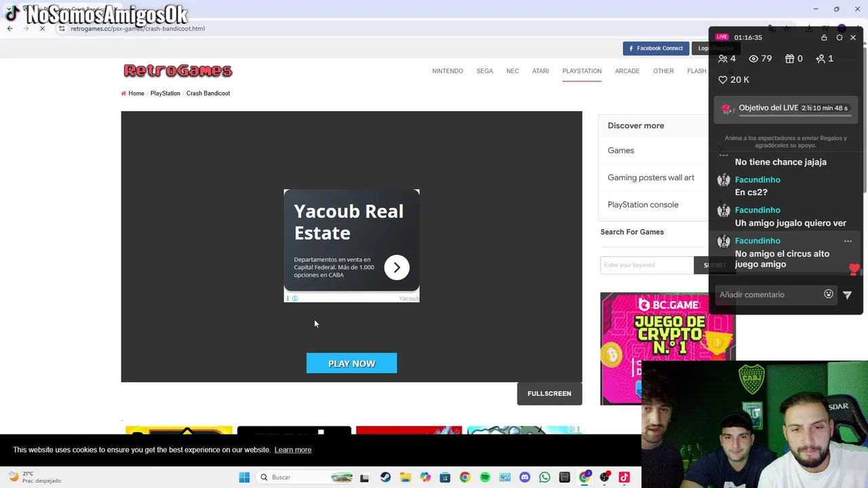
Task: Open the Windows Start menu
Action: click(x=244, y=478)
